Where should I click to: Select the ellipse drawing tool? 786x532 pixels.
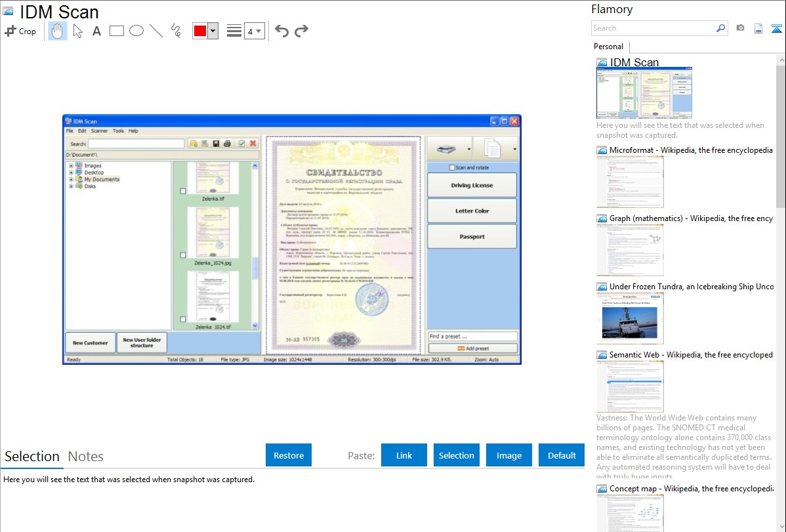click(136, 31)
